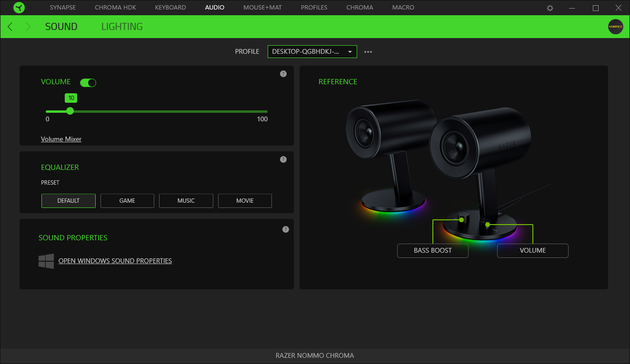Open the Mouse+Mat tab

click(262, 8)
